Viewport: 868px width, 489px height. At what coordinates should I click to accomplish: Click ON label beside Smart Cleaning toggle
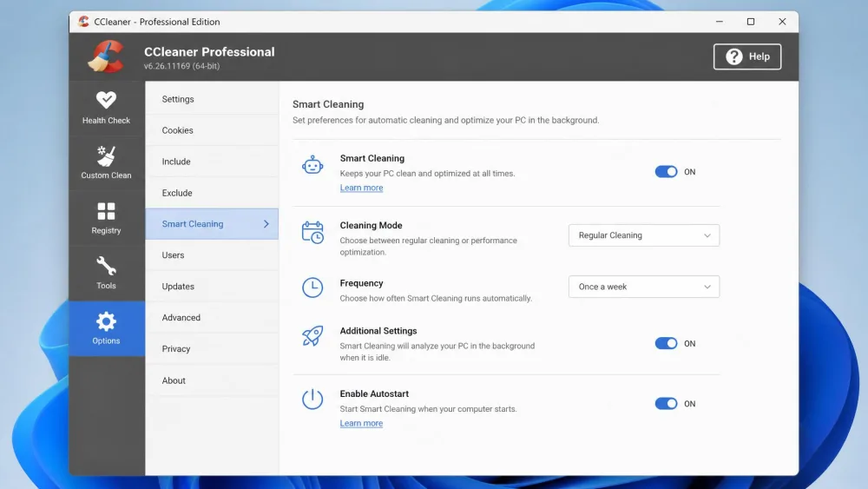pos(690,172)
